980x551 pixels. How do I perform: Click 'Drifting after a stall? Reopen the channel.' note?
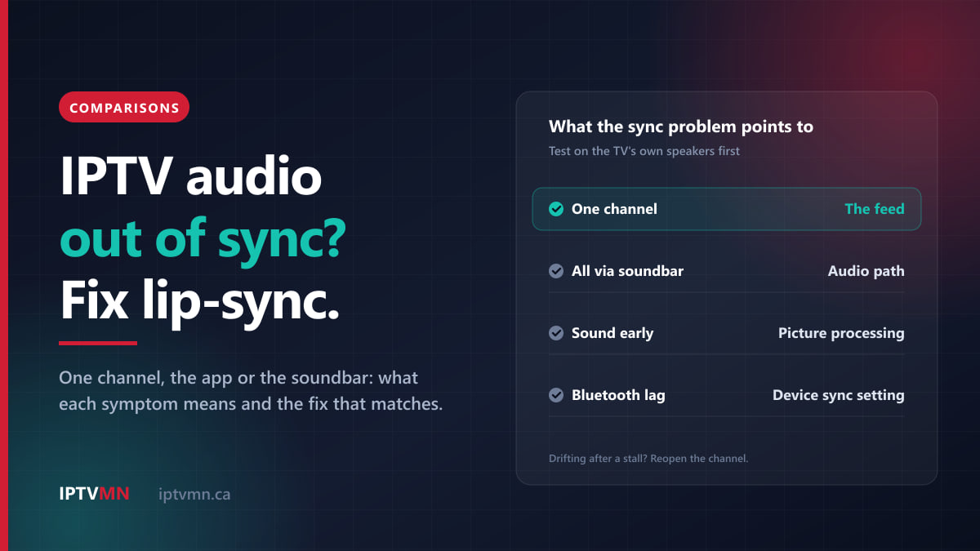click(648, 459)
